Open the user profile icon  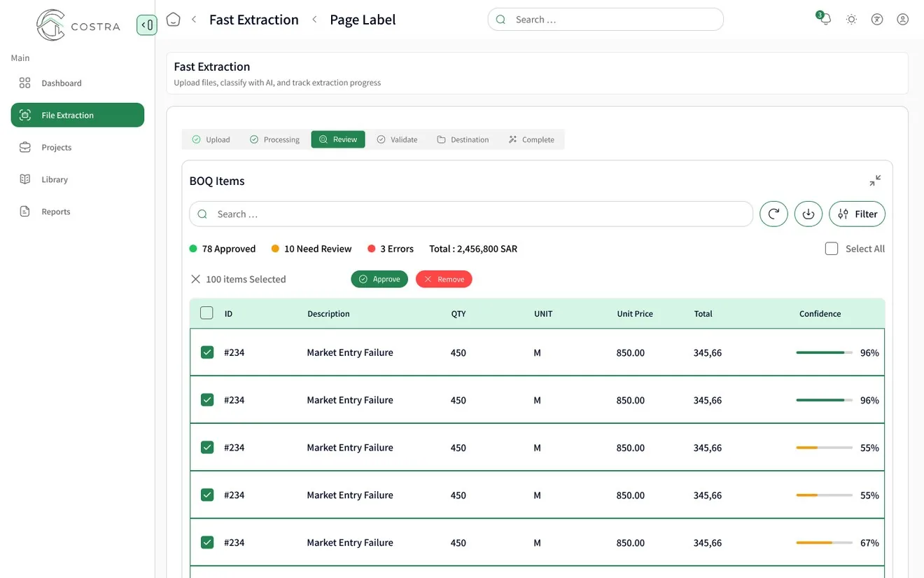(x=903, y=20)
